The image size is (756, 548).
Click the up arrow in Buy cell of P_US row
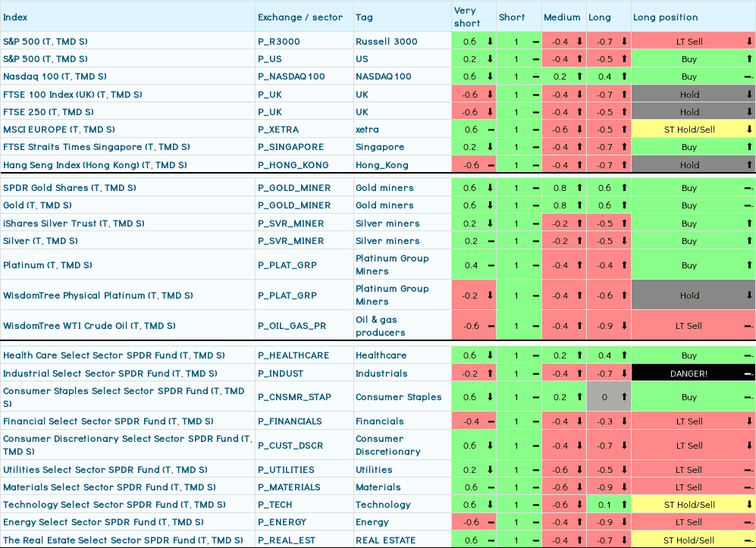[749, 59]
